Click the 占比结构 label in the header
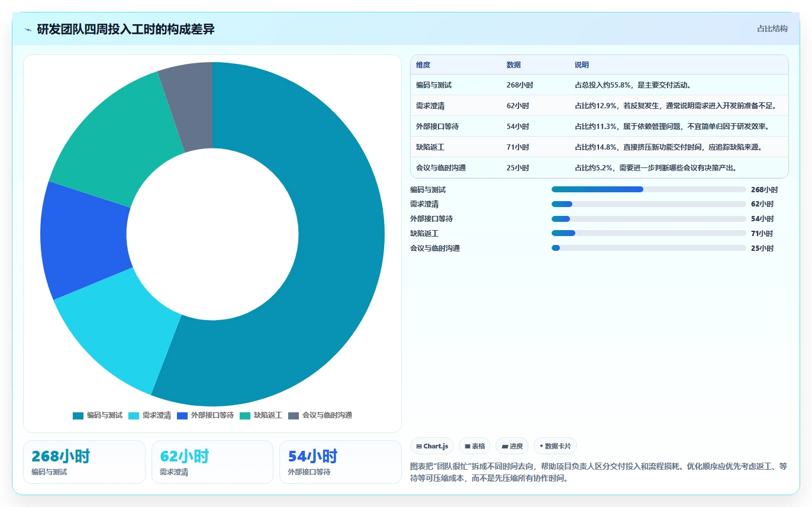Screen dimensions: 812x507 [x=772, y=28]
